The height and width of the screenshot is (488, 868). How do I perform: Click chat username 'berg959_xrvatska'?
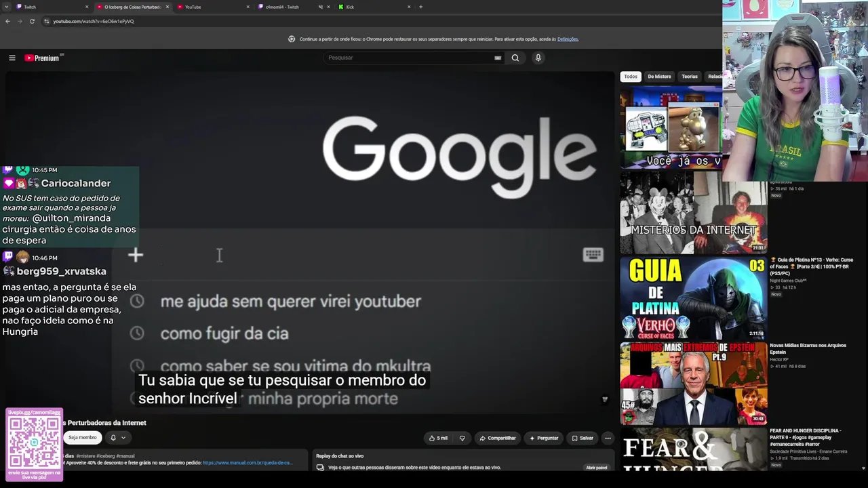[62, 271]
